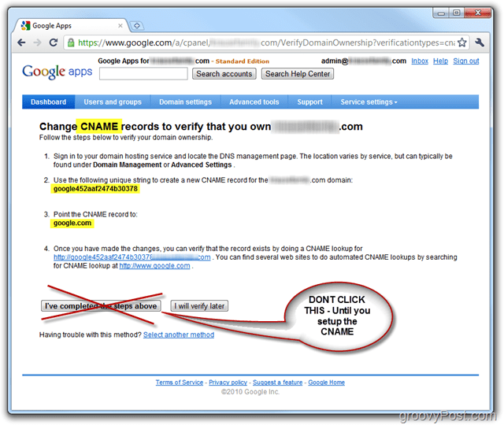Click Search accounts button
This screenshot has width=504, height=425.
[224, 73]
